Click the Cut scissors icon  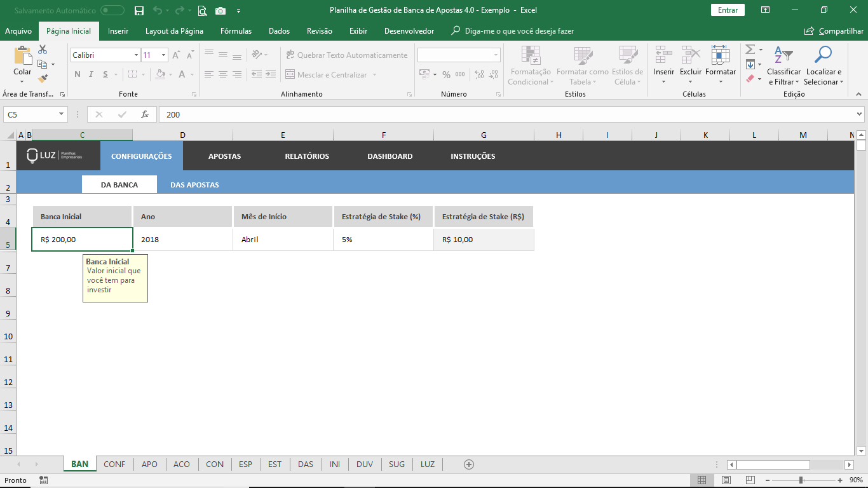click(x=43, y=50)
